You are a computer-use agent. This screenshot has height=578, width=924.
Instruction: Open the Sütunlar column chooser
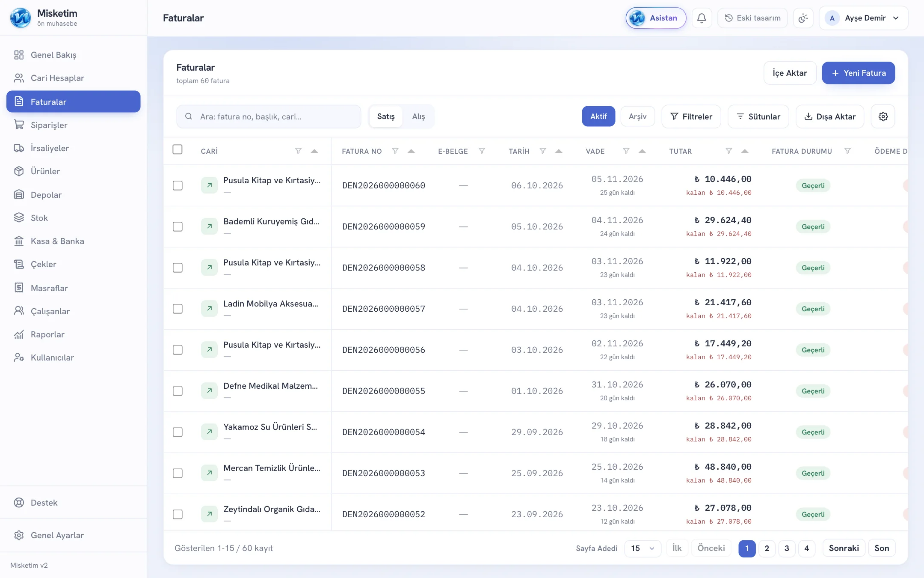pos(758,116)
